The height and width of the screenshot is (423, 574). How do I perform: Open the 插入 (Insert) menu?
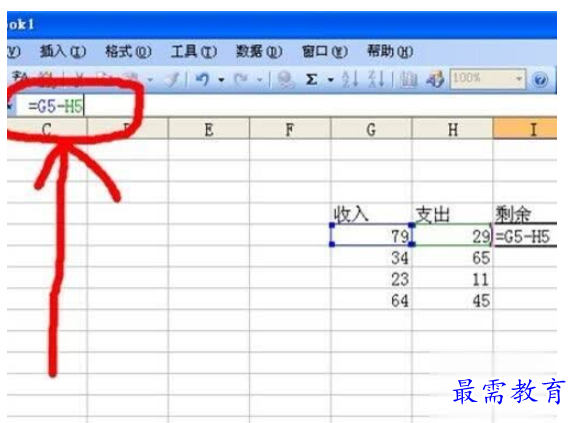(x=63, y=52)
